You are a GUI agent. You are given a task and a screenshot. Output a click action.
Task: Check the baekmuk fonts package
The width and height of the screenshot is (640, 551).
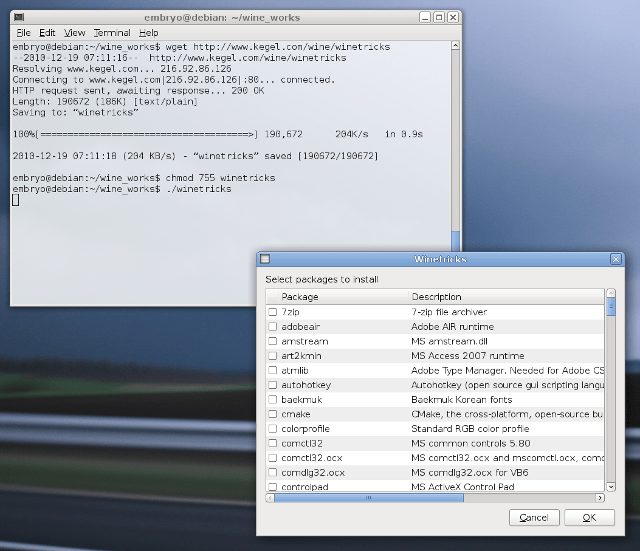273,400
